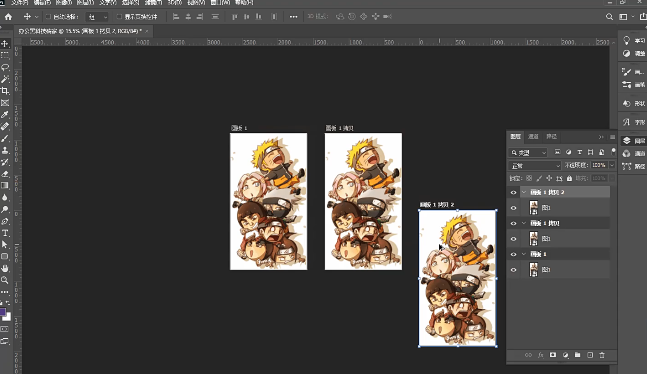
Task: Select the Lasso tool
Action: 5,67
